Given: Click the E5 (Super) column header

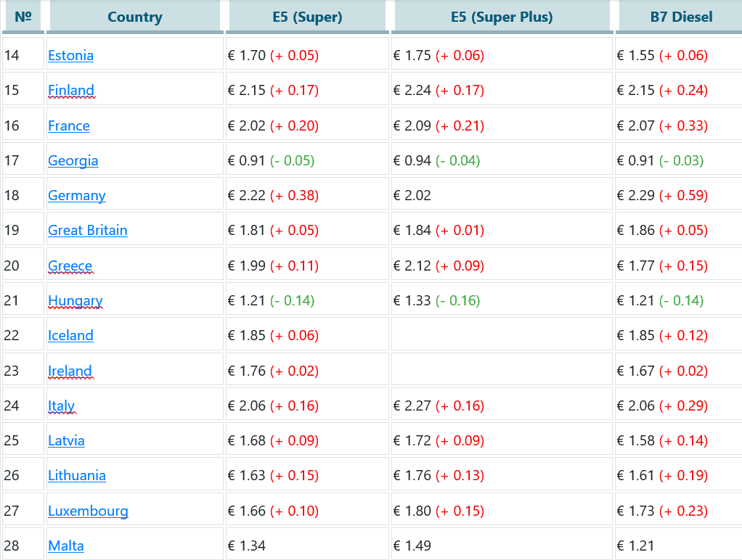Looking at the screenshot, I should pos(306,17).
